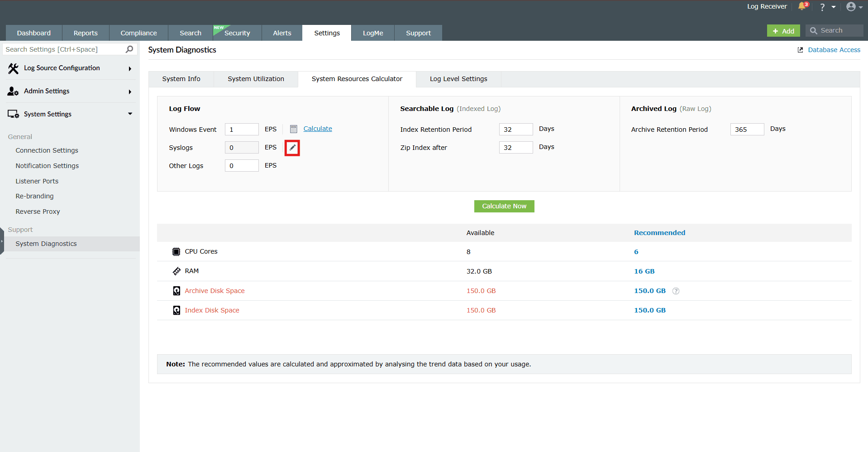The width and height of the screenshot is (868, 452).
Task: Click the help icon beside Archive recommended value
Action: tap(676, 291)
